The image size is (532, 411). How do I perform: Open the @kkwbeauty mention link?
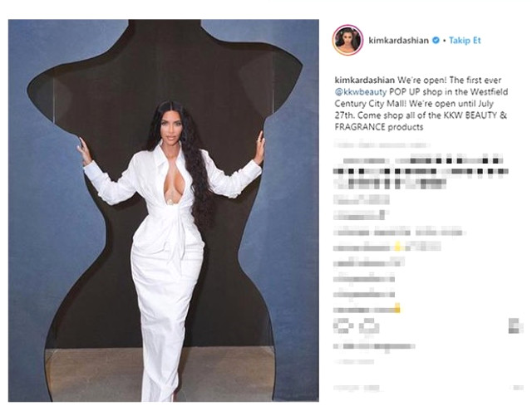coord(361,92)
